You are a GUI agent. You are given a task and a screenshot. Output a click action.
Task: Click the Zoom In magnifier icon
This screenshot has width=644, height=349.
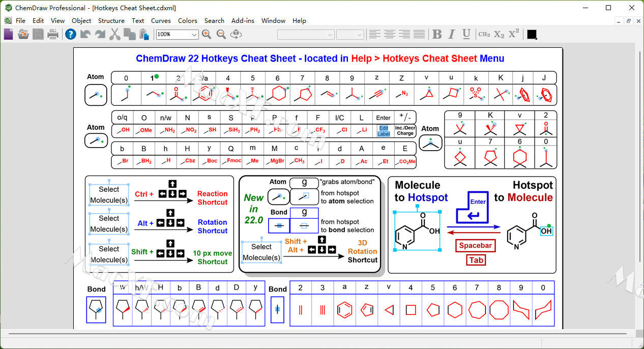(207, 34)
